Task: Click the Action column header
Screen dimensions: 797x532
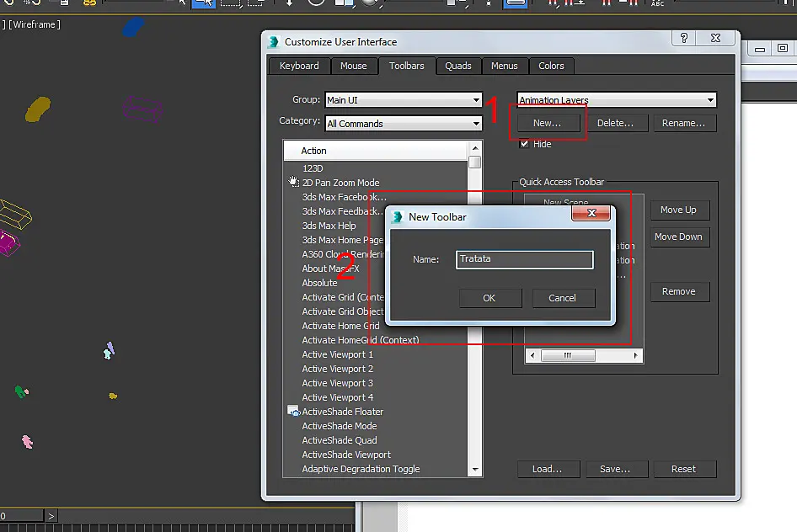Action: click(376, 151)
